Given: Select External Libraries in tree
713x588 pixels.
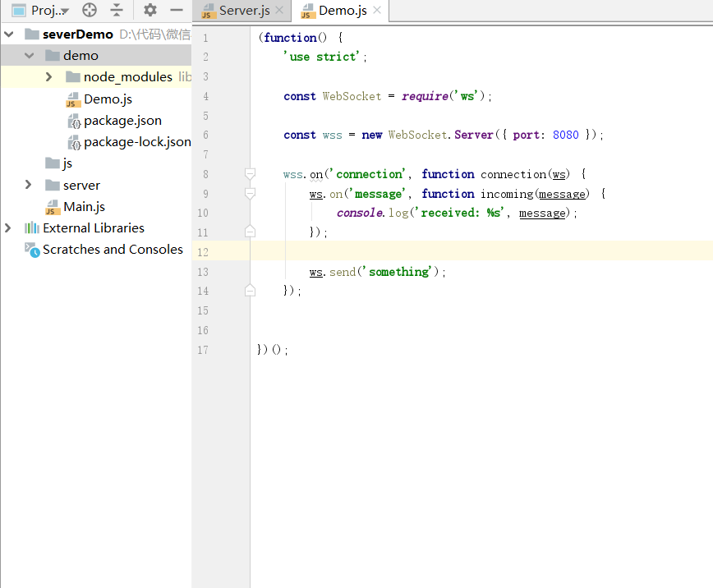Looking at the screenshot, I should 93,227.
